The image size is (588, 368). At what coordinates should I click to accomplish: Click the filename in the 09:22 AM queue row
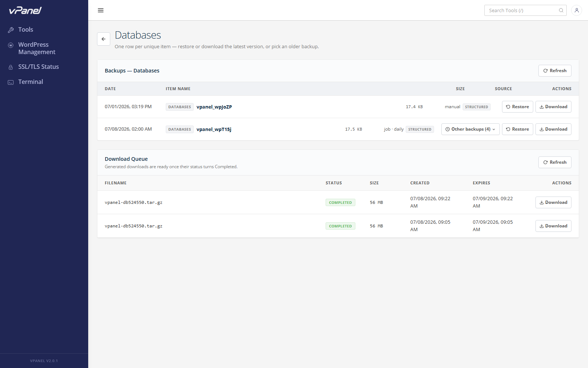133,202
